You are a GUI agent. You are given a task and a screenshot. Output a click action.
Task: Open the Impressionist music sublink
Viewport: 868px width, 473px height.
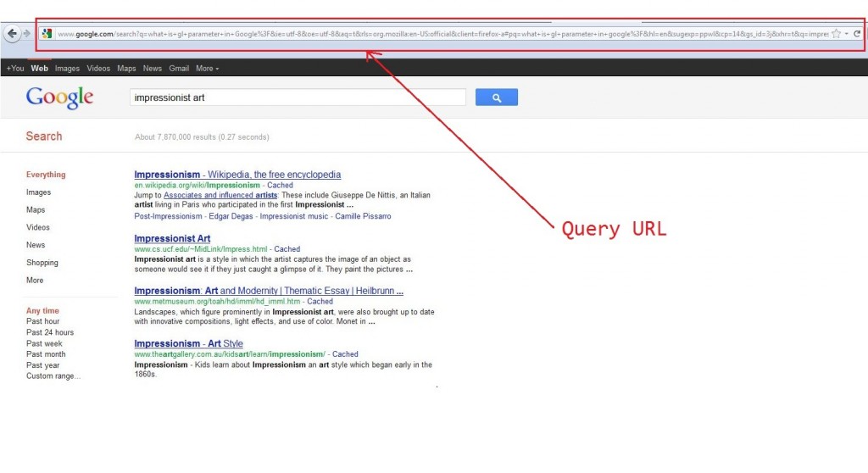pyautogui.click(x=294, y=216)
